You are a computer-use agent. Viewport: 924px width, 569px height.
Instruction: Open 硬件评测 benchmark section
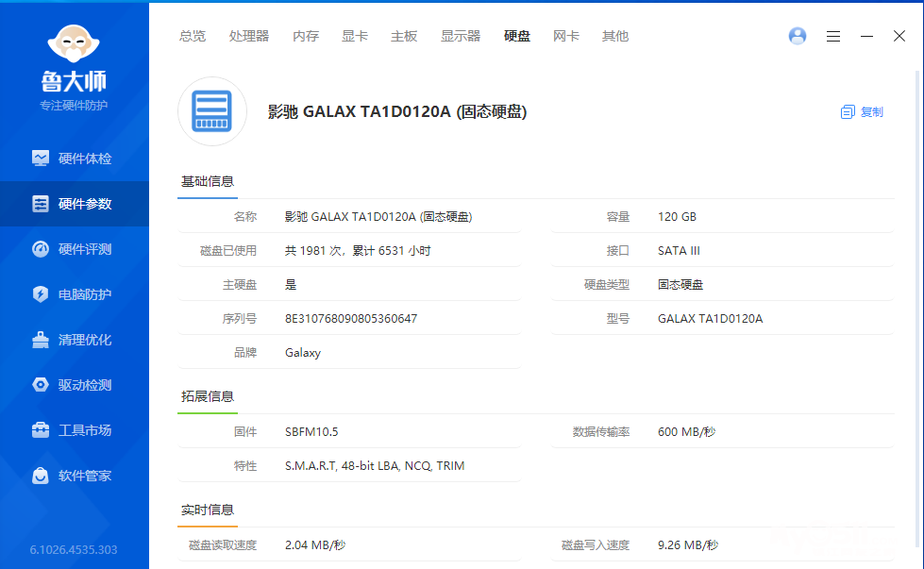coord(74,249)
